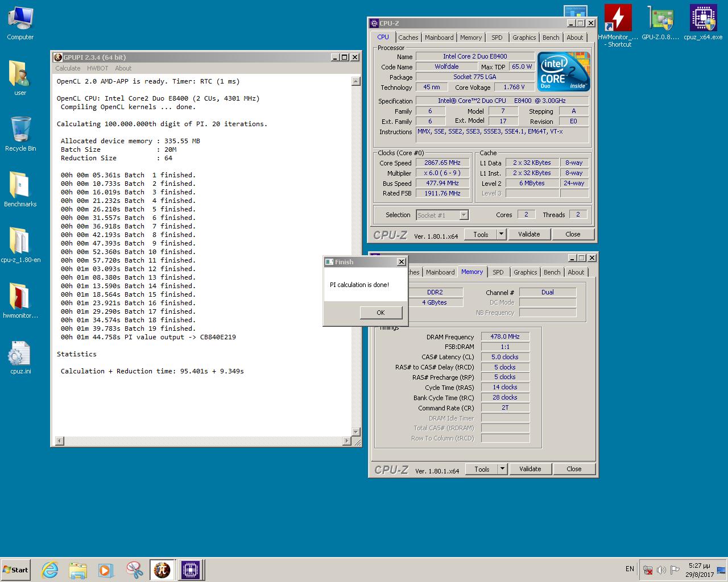Image resolution: width=728 pixels, height=582 pixels.
Task: Launch the GPU-Z desktop icon
Action: click(x=660, y=23)
